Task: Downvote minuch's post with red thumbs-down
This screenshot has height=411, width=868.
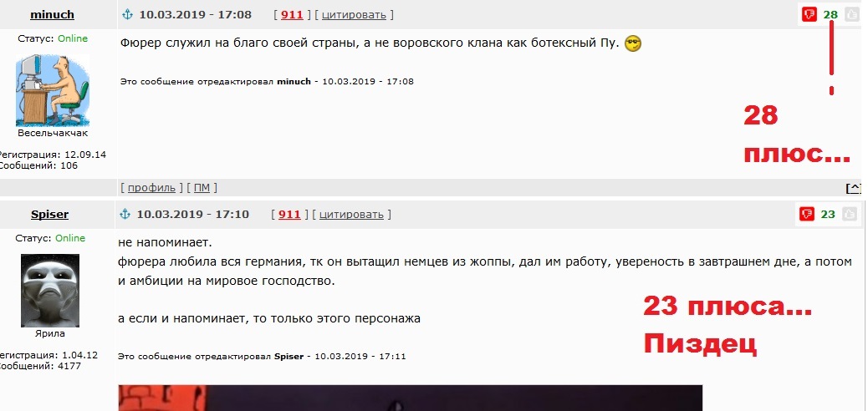Action: tap(809, 14)
